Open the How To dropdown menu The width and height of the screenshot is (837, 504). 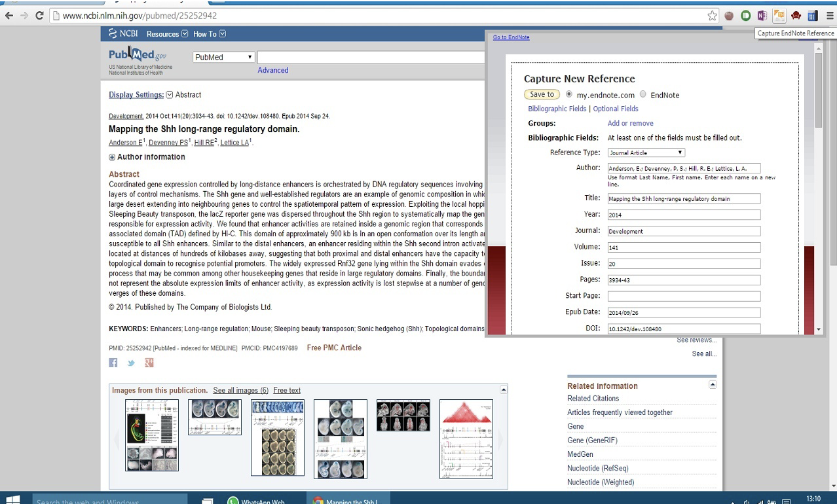(210, 34)
